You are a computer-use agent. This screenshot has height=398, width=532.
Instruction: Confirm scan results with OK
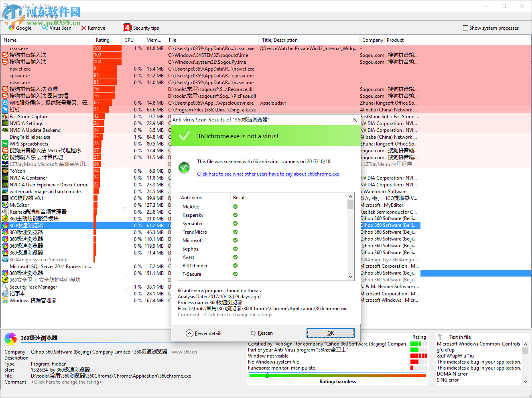[330, 333]
